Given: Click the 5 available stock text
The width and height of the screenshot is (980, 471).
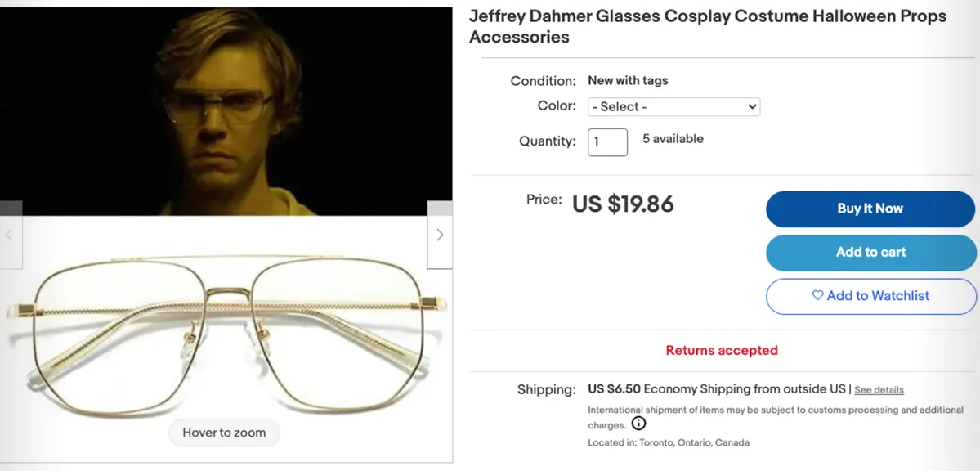Looking at the screenshot, I should [x=673, y=139].
